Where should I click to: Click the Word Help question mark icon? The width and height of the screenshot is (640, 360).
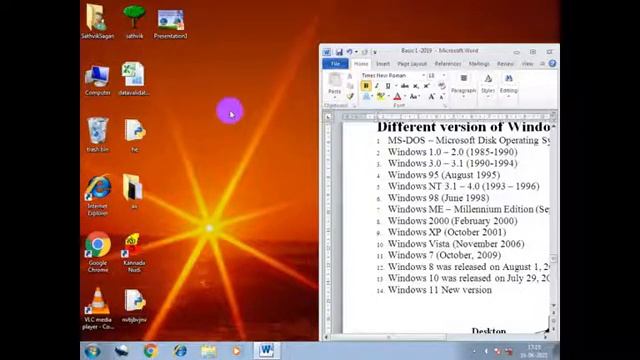click(x=552, y=64)
